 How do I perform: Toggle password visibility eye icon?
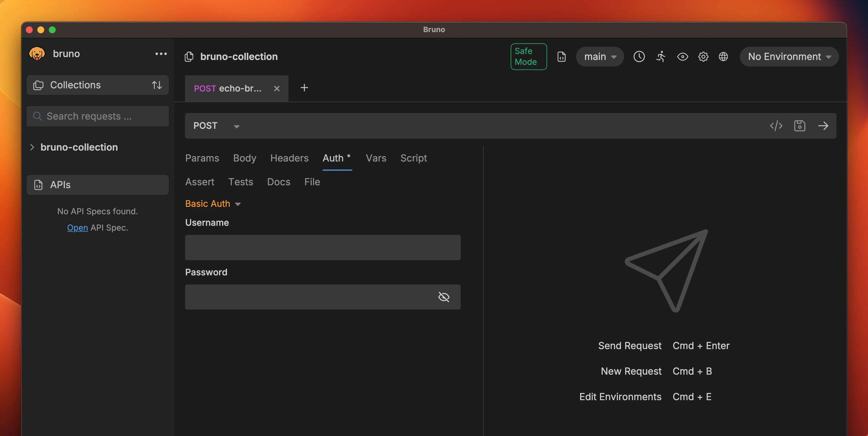pos(443,297)
